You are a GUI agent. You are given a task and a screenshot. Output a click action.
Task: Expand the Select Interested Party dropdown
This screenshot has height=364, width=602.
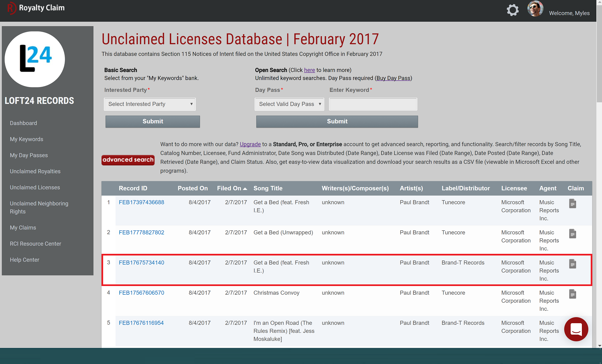[150, 104]
